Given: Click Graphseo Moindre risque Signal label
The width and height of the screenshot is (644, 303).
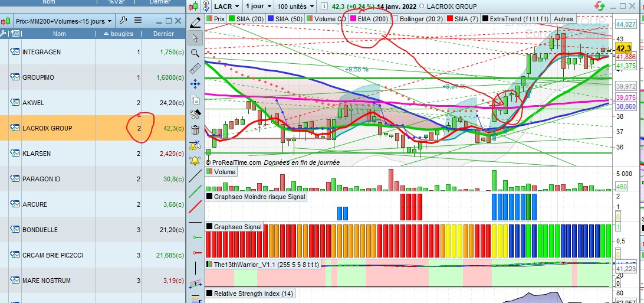Looking at the screenshot, I should coord(256,197).
